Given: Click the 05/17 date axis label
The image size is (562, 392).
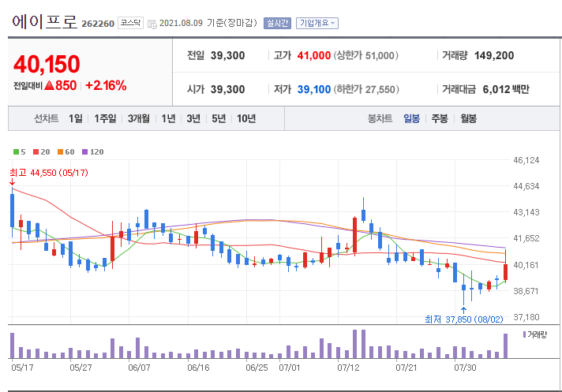Looking at the screenshot, I should pyautogui.click(x=22, y=368).
